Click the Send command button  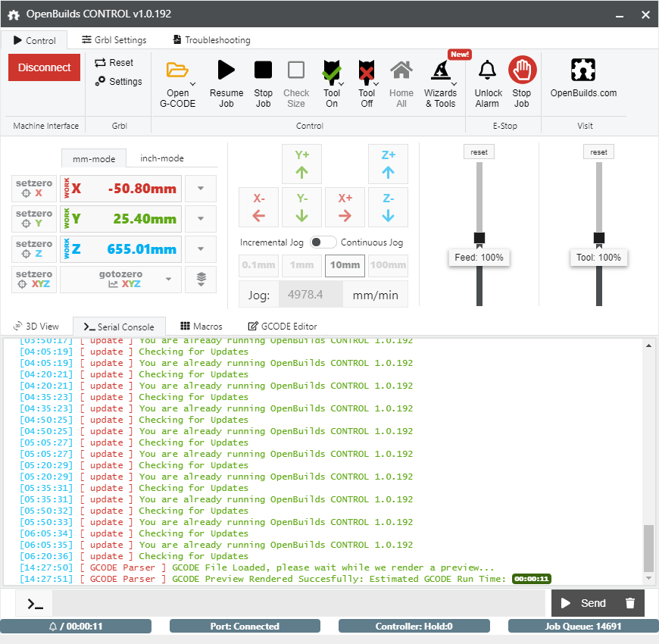point(582,603)
